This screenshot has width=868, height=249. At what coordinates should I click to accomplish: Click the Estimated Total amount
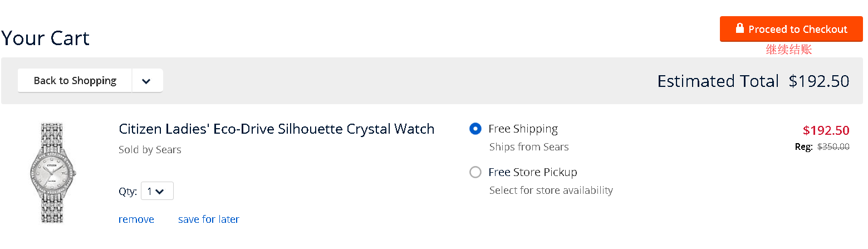coord(818,81)
